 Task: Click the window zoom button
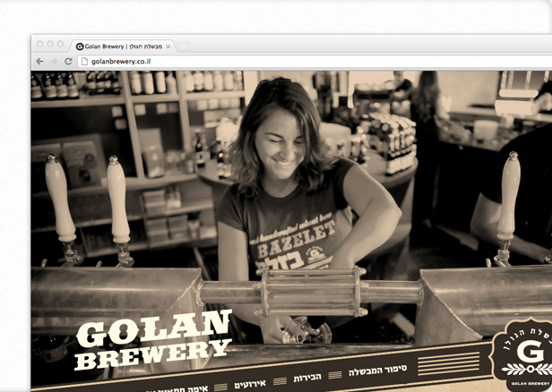click(61, 44)
